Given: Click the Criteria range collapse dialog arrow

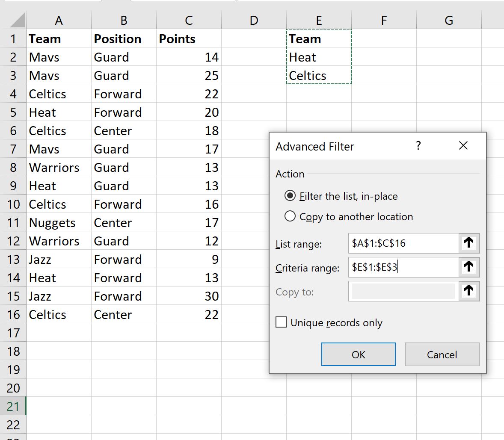Looking at the screenshot, I should (x=468, y=267).
